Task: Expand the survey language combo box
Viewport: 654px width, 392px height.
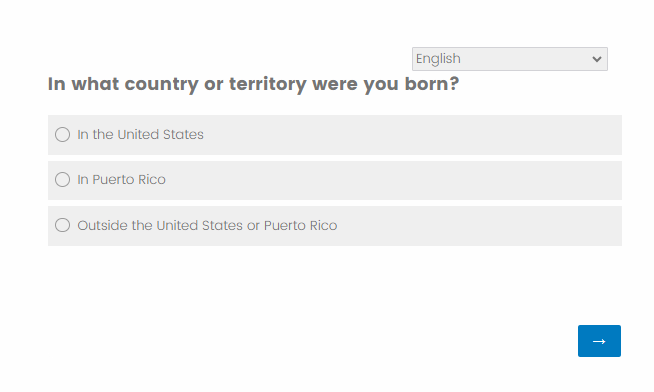Action: point(510,59)
